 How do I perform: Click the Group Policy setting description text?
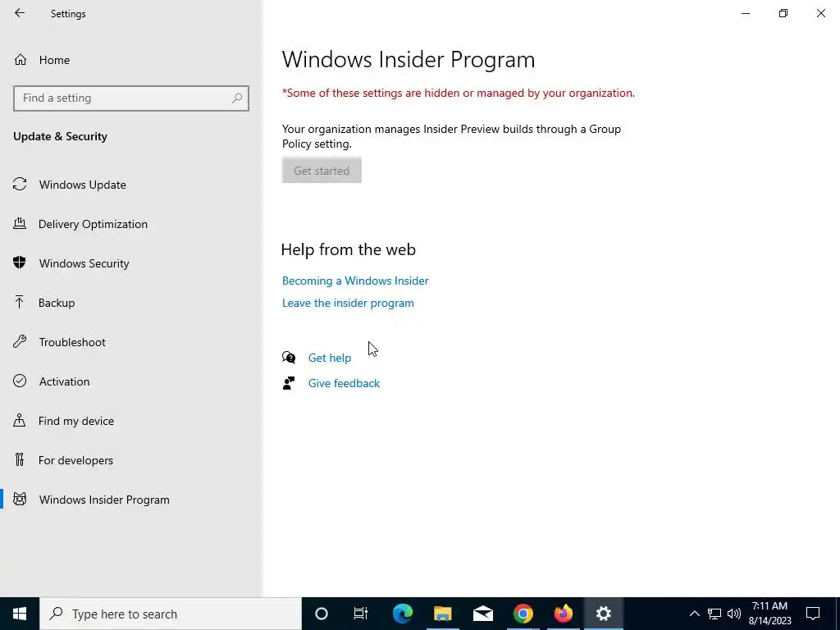[x=452, y=136]
